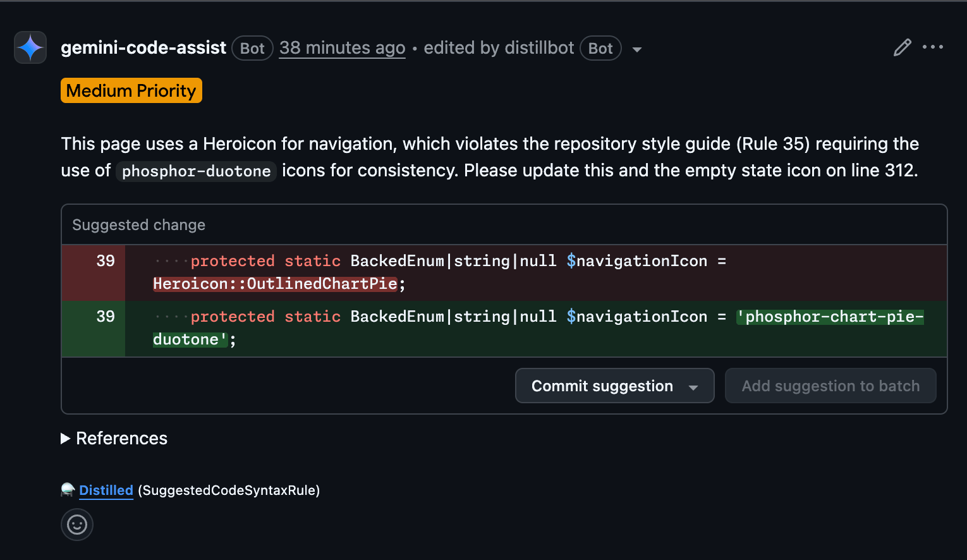Screen dimensions: 967x560
Task: Click the distillbot icon beside Distilled
Action: (68, 490)
